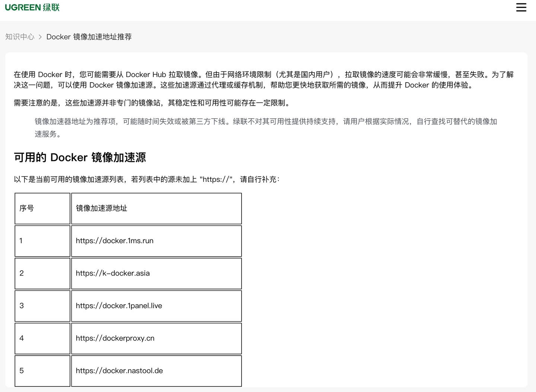
Task: Click the line 以下是当前可用的镜像加速源列表
Action: point(147,179)
